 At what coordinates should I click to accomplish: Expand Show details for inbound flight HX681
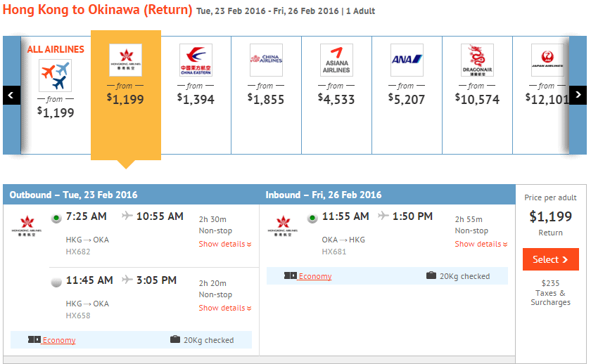coord(481,244)
